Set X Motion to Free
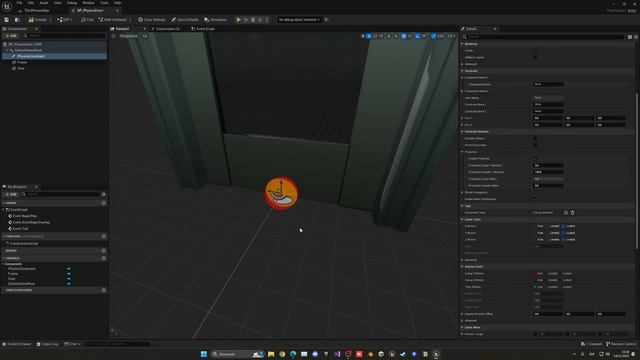Screen dimensions: 640x360 [x=540, y=226]
